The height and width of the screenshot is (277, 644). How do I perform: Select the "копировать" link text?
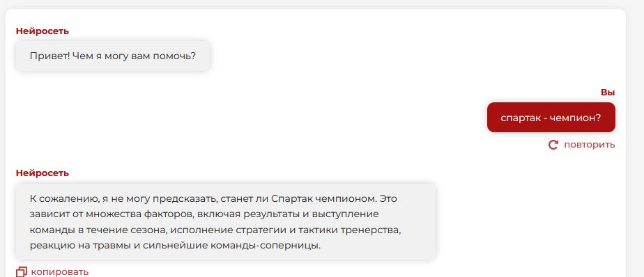coord(59,271)
